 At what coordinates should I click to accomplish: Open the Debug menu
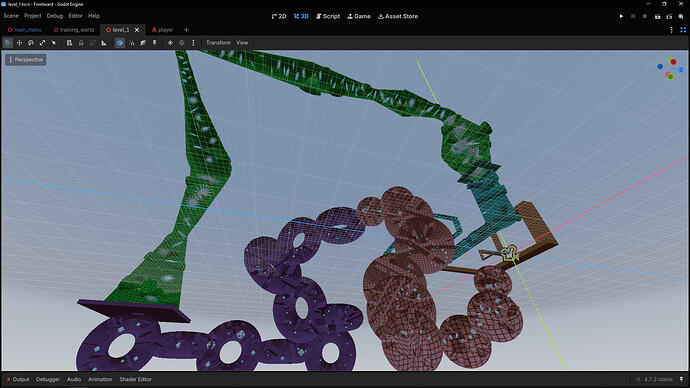[x=55, y=16]
